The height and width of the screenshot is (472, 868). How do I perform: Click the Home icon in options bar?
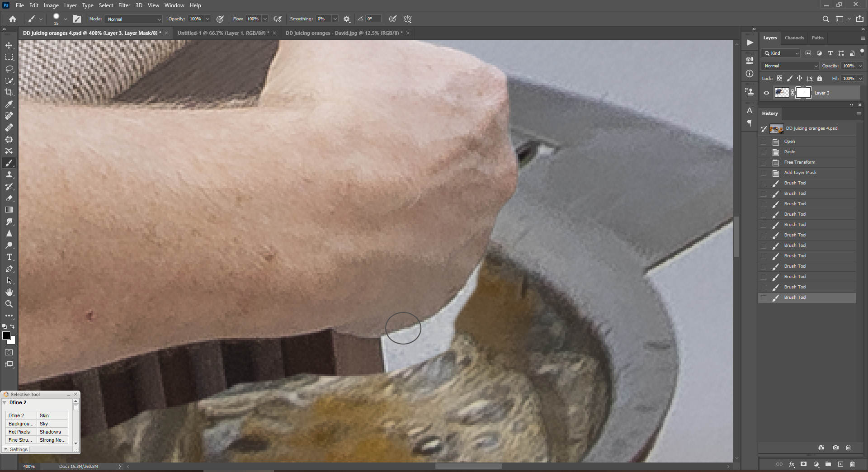point(13,19)
